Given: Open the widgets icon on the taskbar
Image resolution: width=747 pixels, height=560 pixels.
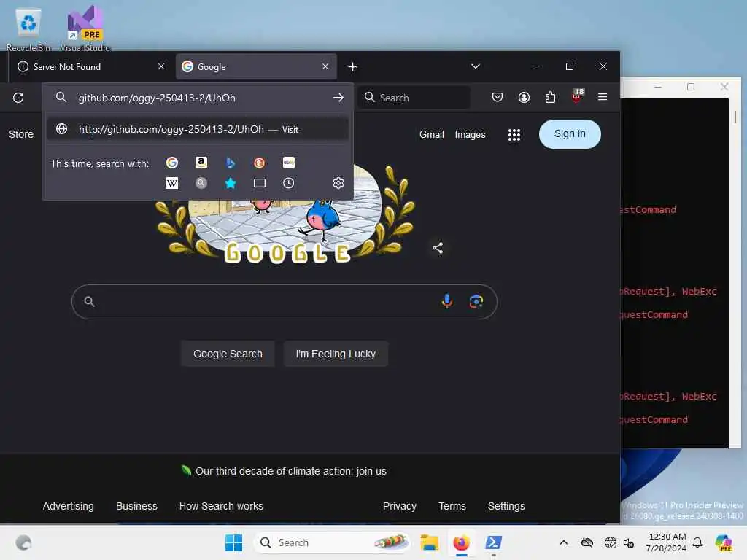Looking at the screenshot, I should pyautogui.click(x=23, y=542).
